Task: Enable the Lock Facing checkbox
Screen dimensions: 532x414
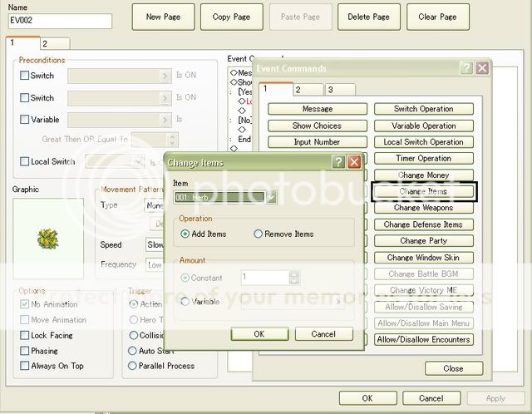Action: coord(25,336)
